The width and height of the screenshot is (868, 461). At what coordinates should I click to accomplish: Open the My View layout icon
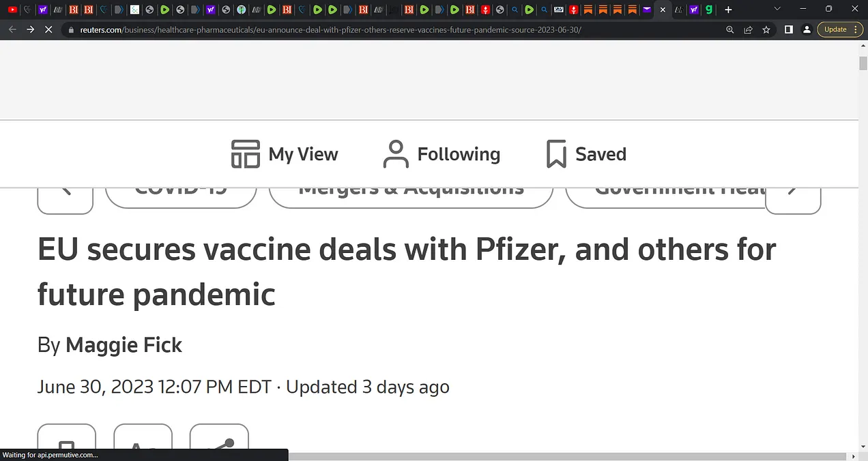click(x=246, y=154)
